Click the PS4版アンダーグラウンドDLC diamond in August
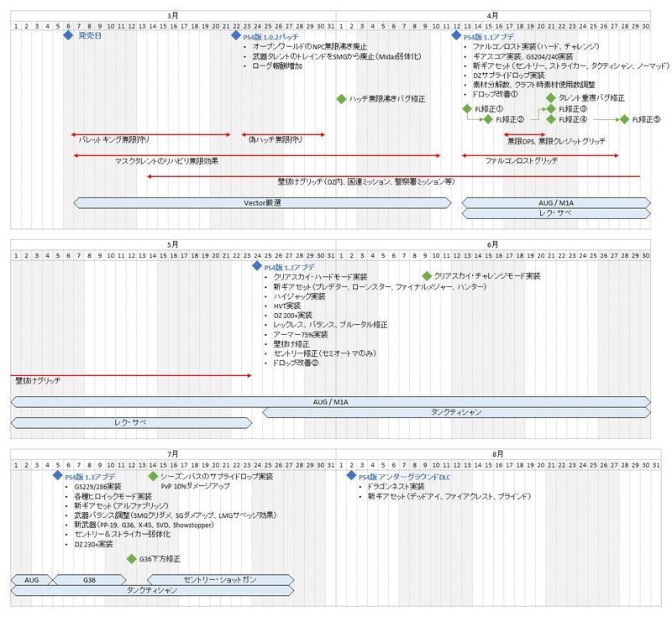 (x=351, y=476)
